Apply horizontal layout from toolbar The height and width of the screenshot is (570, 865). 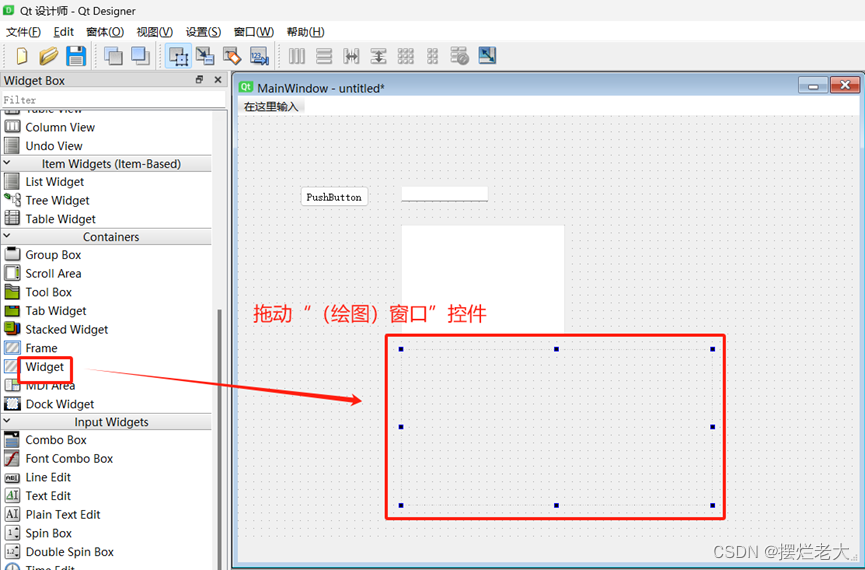[x=297, y=56]
